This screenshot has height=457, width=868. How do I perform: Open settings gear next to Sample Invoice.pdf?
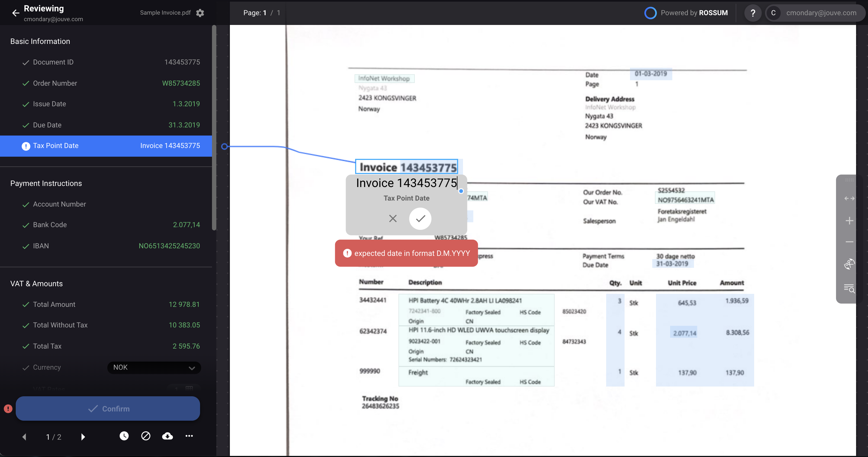tap(200, 13)
